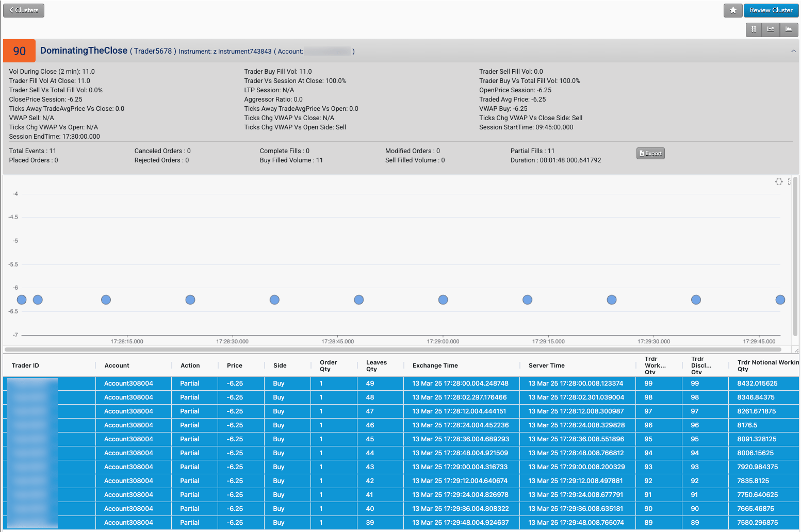
Task: Open the area chart view icon
Action: (x=789, y=30)
